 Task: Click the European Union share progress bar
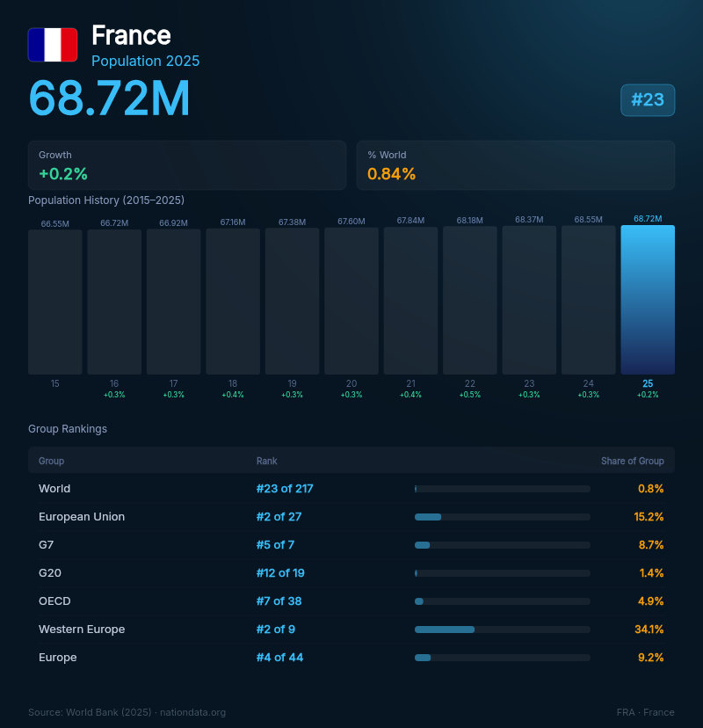point(503,517)
